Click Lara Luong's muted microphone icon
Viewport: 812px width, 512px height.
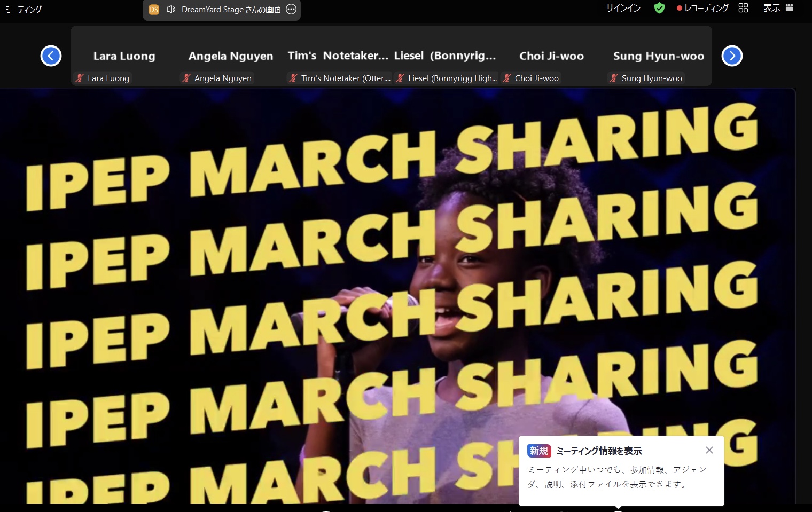pos(80,78)
